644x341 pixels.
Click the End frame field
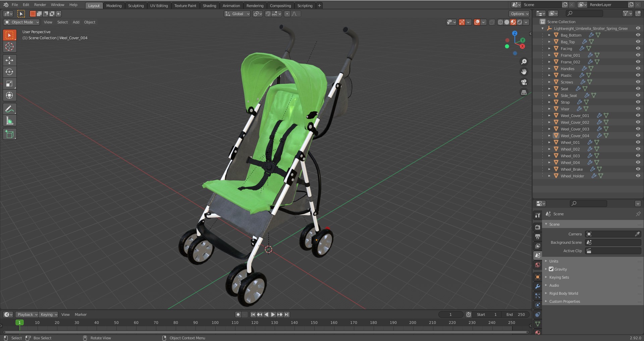[x=516, y=315]
